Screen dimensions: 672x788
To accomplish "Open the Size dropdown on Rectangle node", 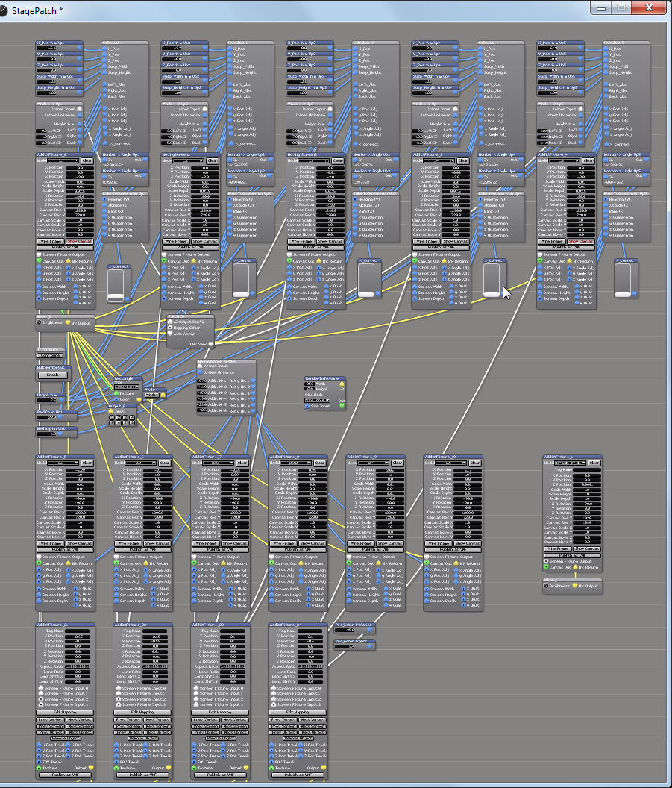I will click(x=127, y=387).
